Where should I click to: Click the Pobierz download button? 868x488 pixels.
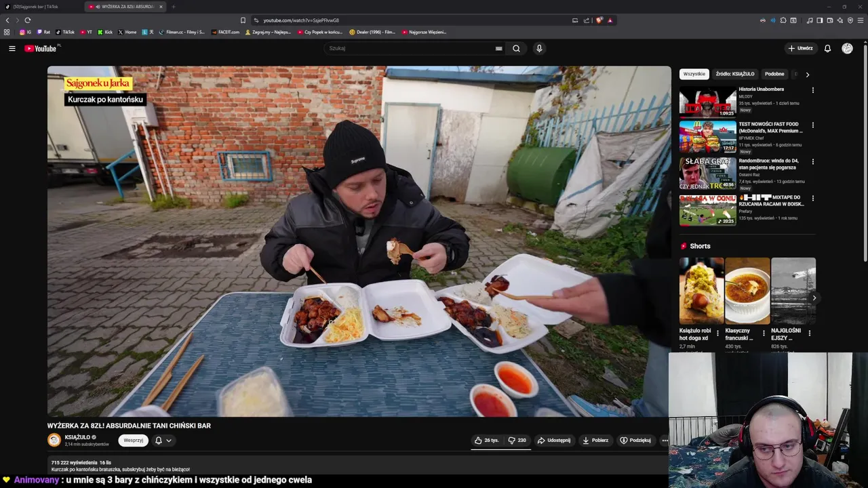pos(595,440)
